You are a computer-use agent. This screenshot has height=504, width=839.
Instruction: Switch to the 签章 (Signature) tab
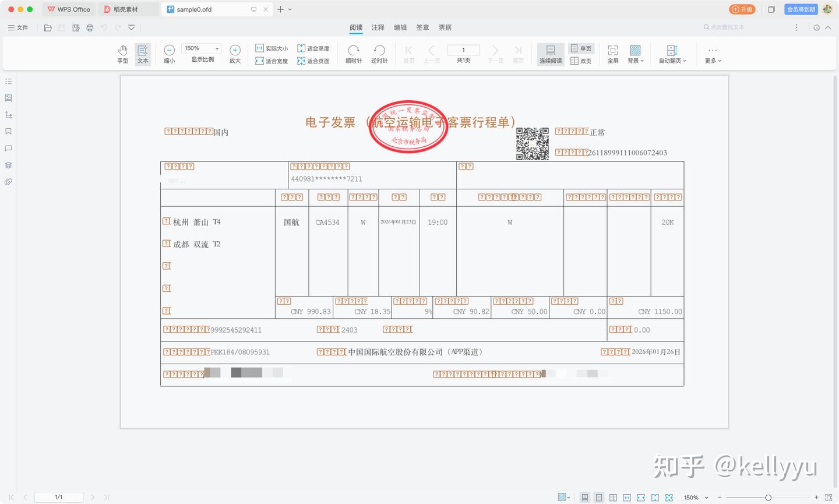point(422,27)
